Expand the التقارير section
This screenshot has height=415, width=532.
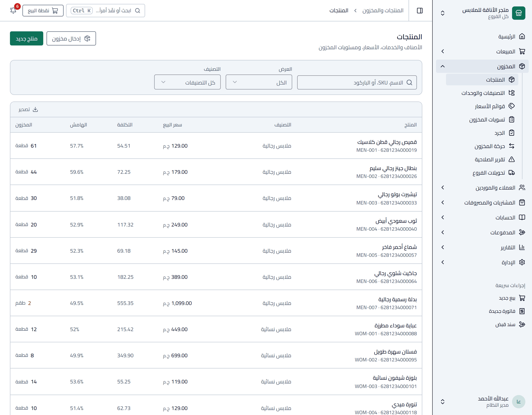coord(482,247)
